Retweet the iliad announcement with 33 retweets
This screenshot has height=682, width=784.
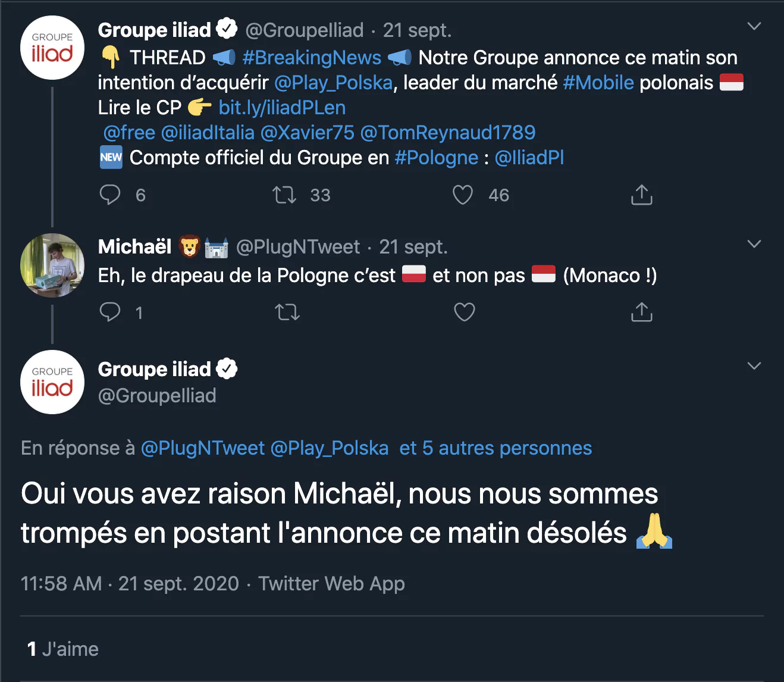284,195
